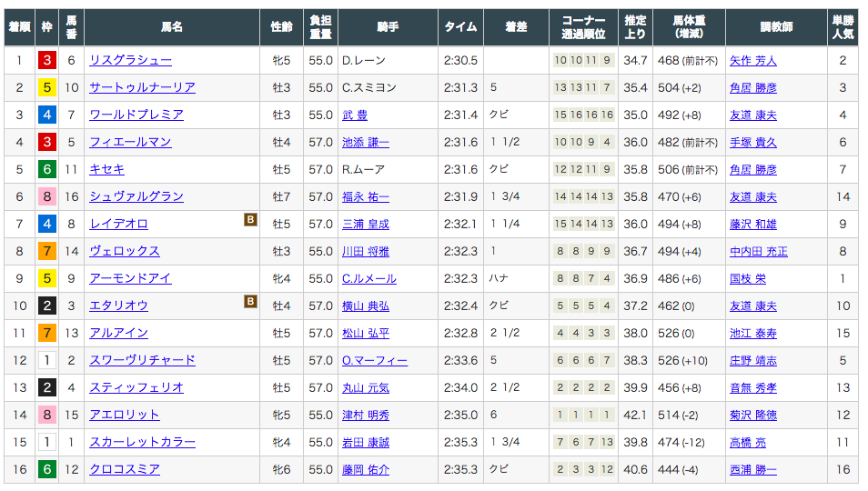Open the アエロリット horse link
This screenshot has height=491, width=868.
click(x=125, y=415)
